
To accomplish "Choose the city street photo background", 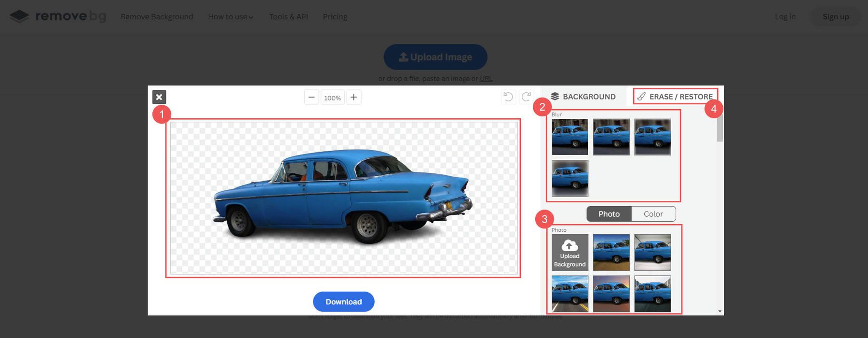I will (652, 294).
